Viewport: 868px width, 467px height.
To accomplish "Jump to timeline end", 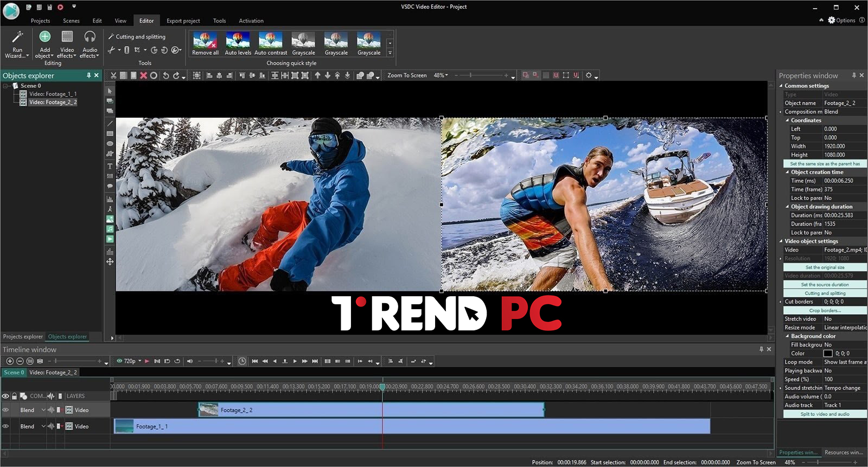I will point(315,361).
